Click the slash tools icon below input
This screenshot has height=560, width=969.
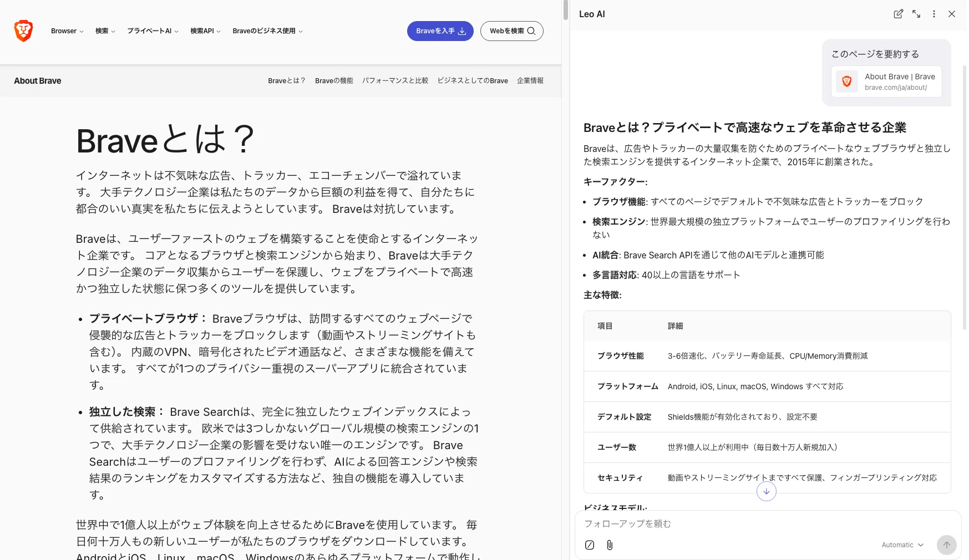590,545
